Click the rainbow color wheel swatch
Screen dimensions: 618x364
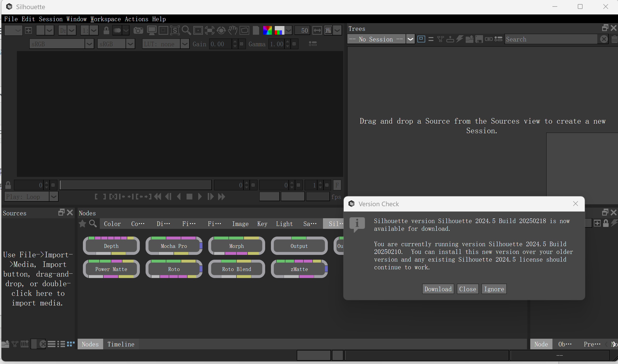(267, 30)
